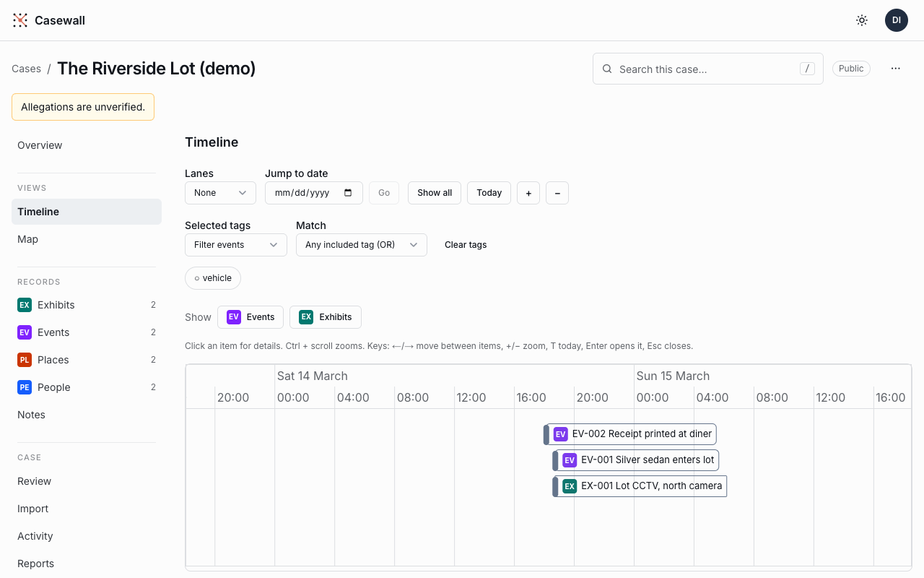Open the Review page in sidebar

click(87, 481)
